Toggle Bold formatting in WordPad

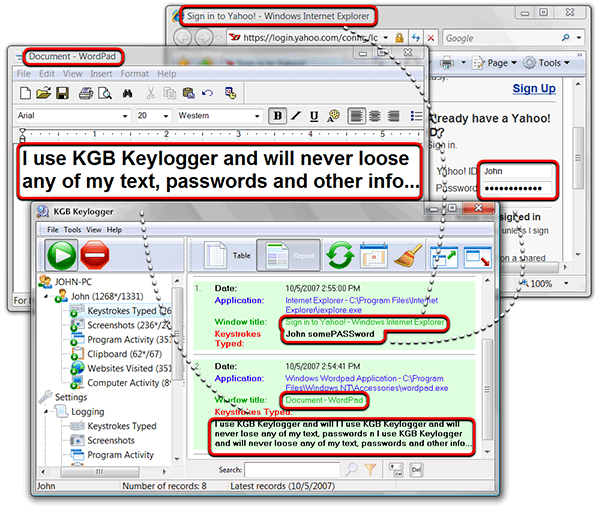pos(278,116)
